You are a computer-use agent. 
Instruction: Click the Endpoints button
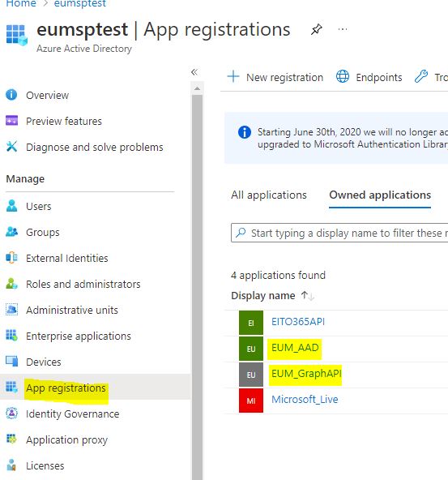(x=369, y=77)
